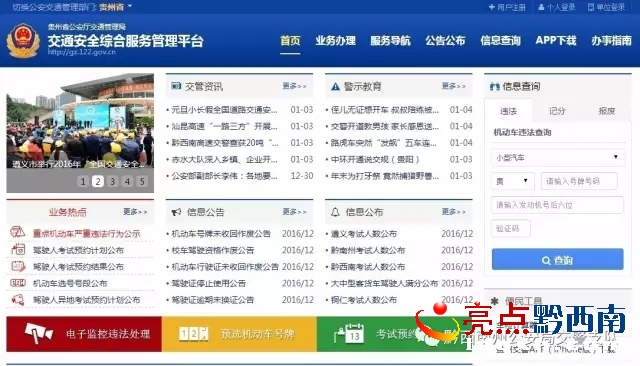640x366 pixels.
Task: Open 更多 link in 交管资讯 section
Action: (x=294, y=86)
